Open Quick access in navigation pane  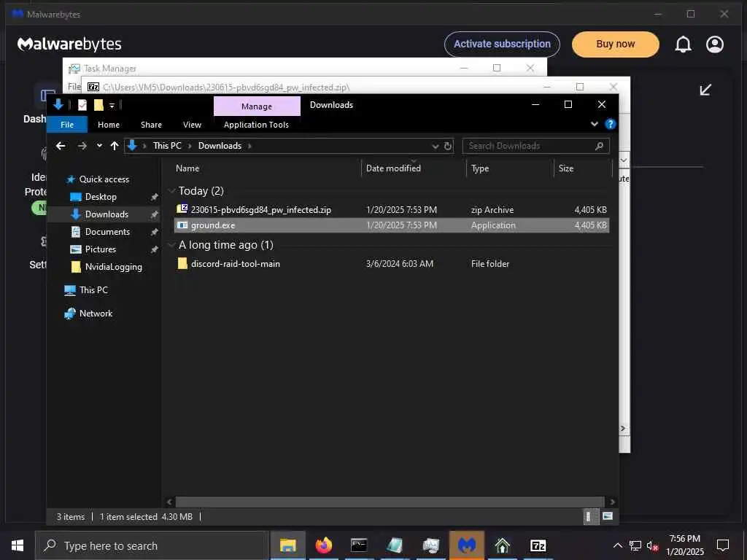104,179
